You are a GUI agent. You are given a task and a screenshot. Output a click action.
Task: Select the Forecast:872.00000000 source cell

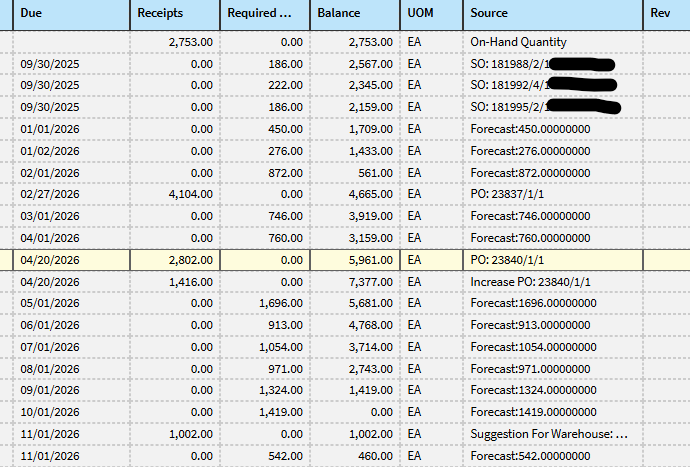[553, 173]
